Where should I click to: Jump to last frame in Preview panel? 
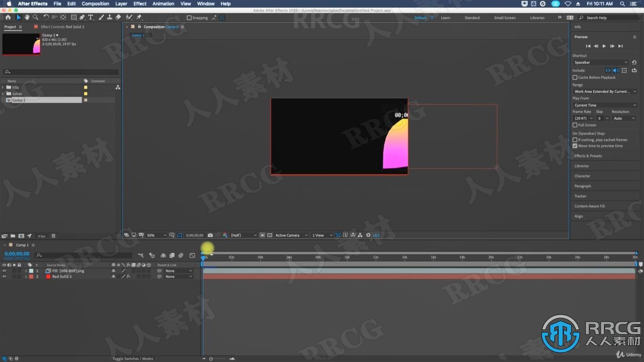click(620, 46)
